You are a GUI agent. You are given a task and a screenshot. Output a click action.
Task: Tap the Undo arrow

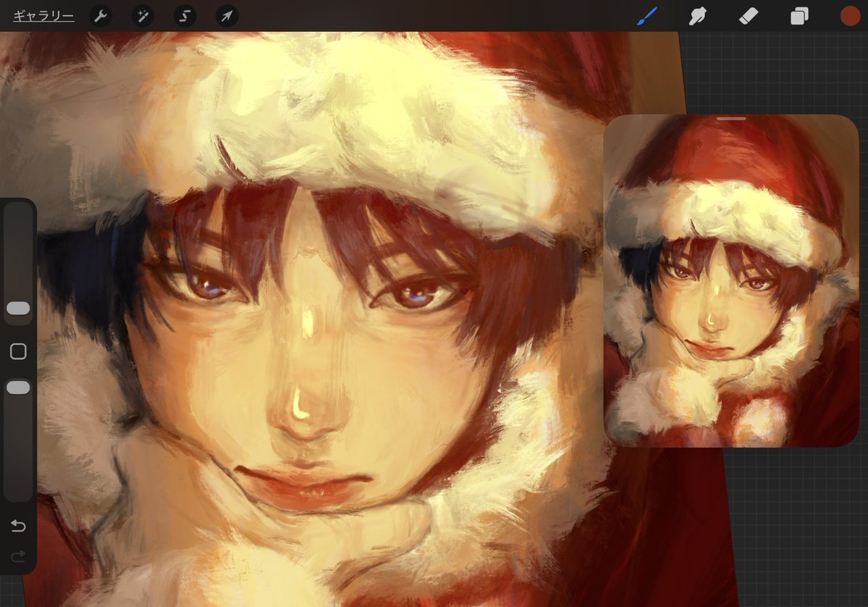pos(18,525)
